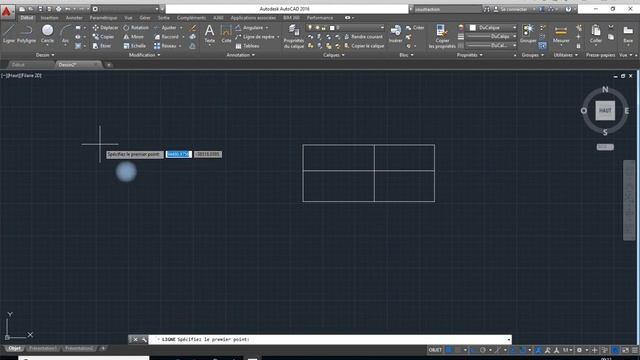Select the Polyligne tool
This screenshot has height=360, width=640.
pyautogui.click(x=26, y=33)
